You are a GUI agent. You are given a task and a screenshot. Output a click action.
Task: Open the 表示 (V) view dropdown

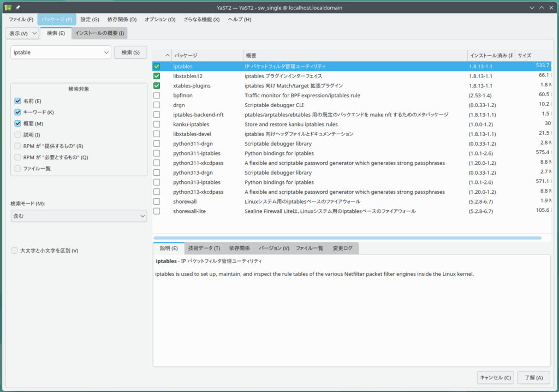tap(22, 33)
